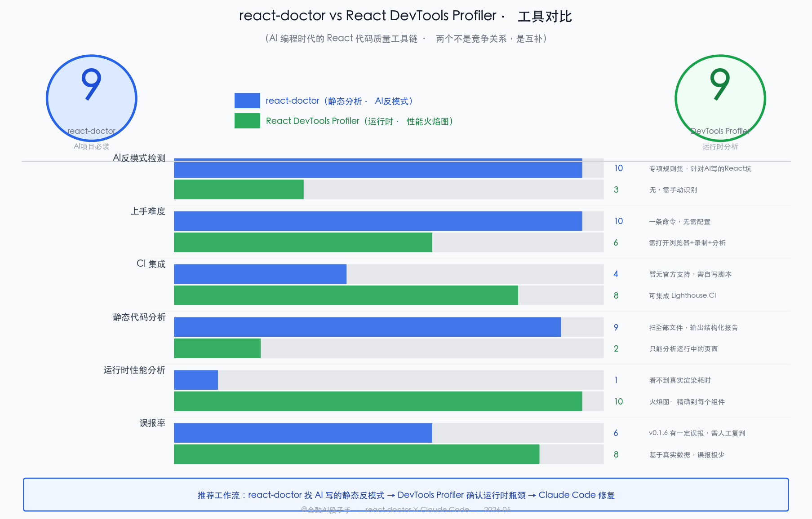This screenshot has height=519, width=812.
Task: Click the green score 3 for AI反模式检测
Action: 616,189
